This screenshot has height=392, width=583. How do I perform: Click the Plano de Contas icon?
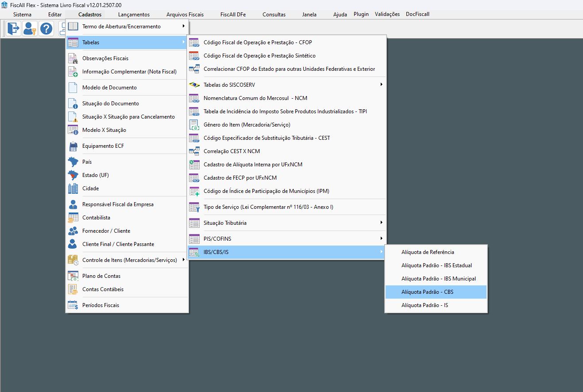coord(73,276)
